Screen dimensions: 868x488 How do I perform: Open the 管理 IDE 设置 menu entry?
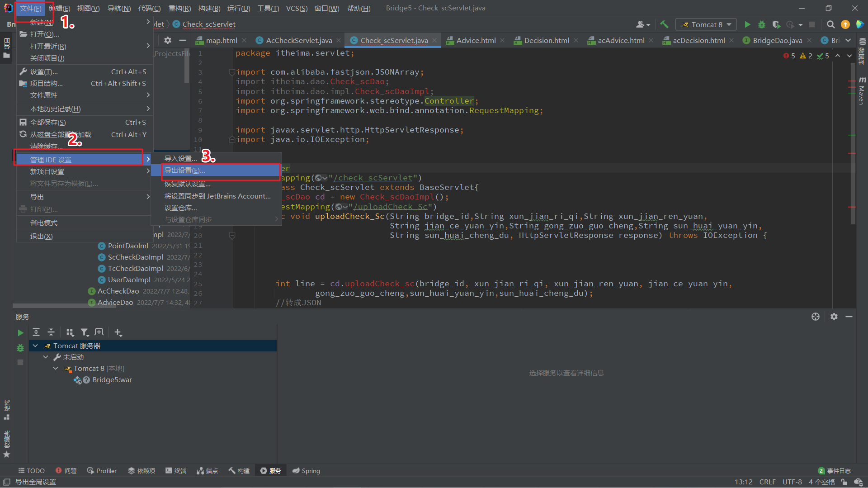[84, 160]
